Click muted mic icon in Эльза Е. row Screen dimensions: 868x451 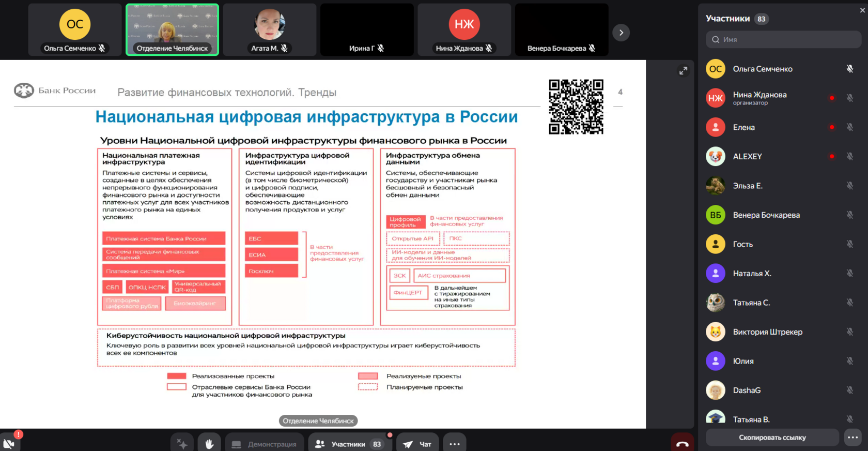[850, 186]
